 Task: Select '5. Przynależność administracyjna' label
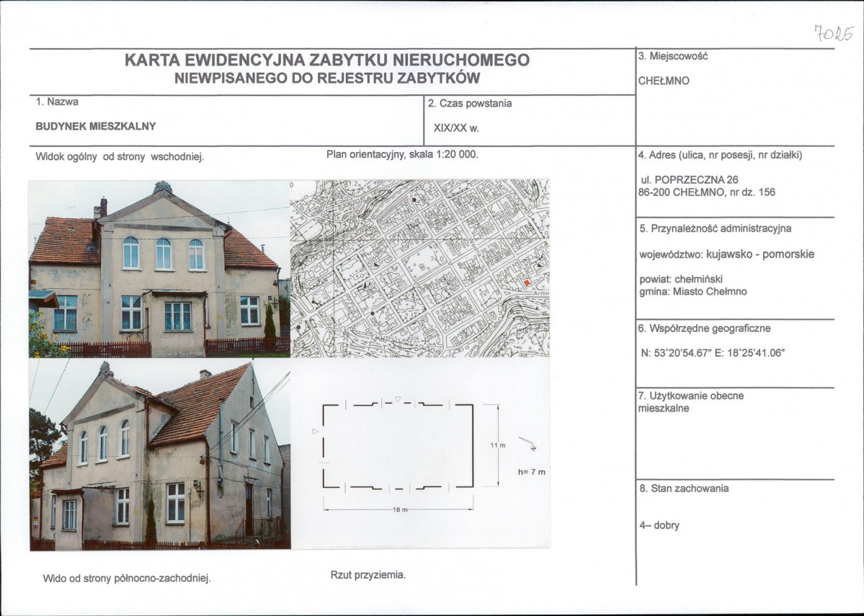tap(716, 228)
